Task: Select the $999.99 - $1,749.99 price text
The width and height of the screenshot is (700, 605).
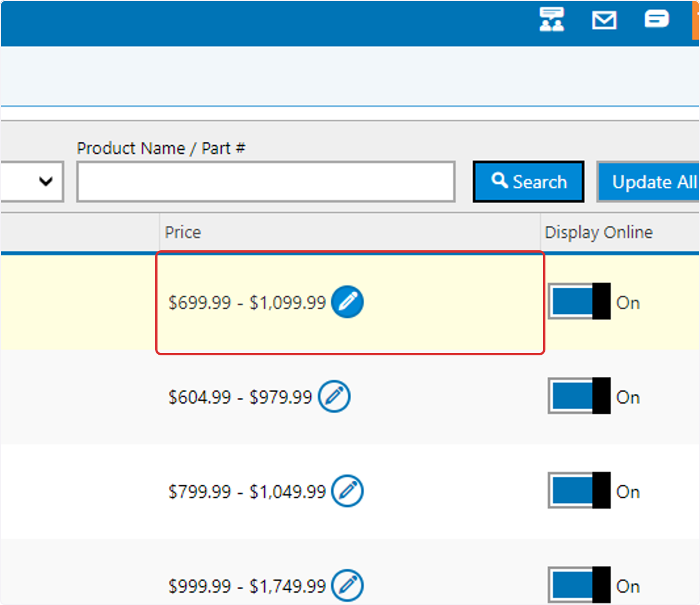Action: pyautogui.click(x=247, y=586)
